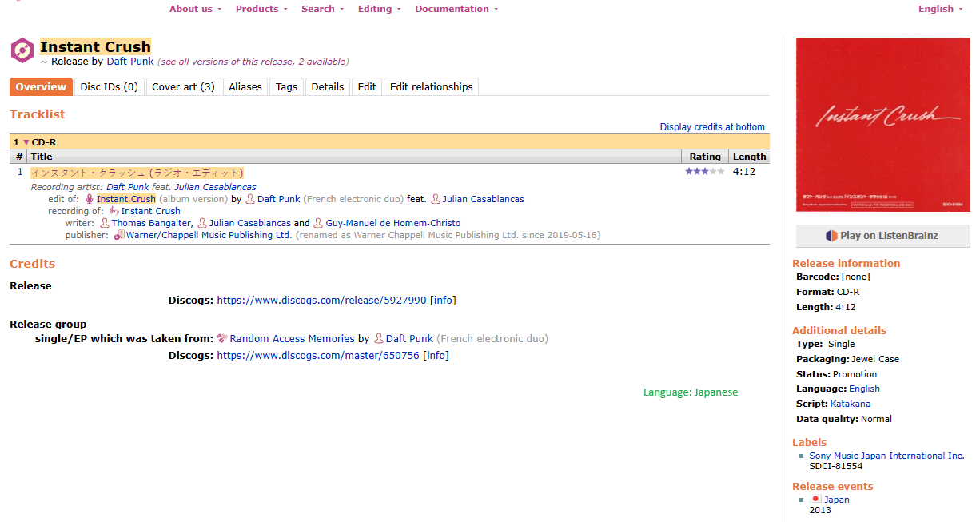Click the English language link under Additional details
Screen dimensions: 980x522
[864, 389]
